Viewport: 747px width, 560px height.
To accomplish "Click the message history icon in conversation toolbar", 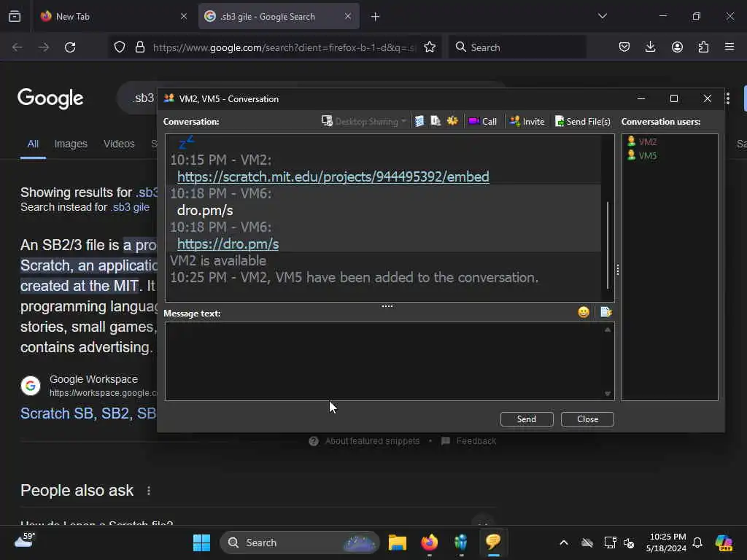I will pyautogui.click(x=419, y=122).
